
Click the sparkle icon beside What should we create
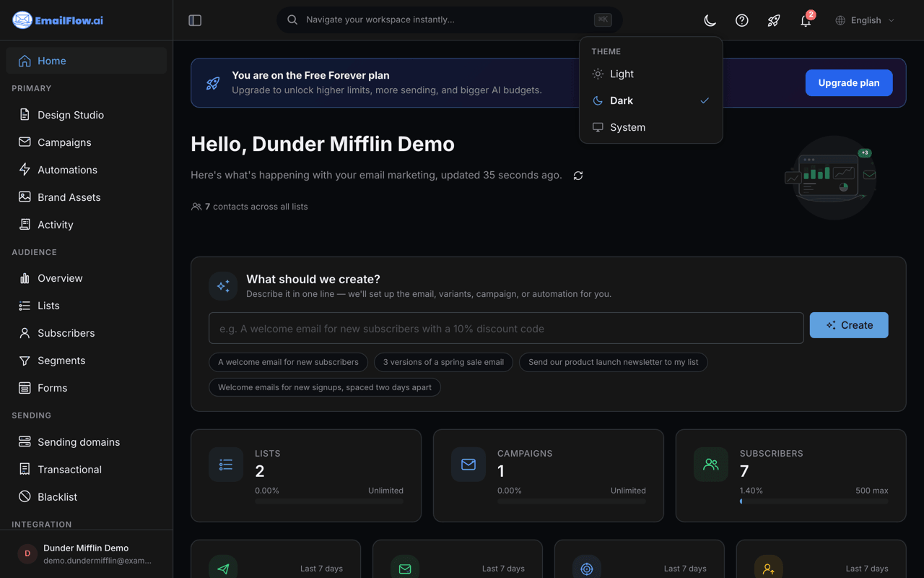click(223, 286)
